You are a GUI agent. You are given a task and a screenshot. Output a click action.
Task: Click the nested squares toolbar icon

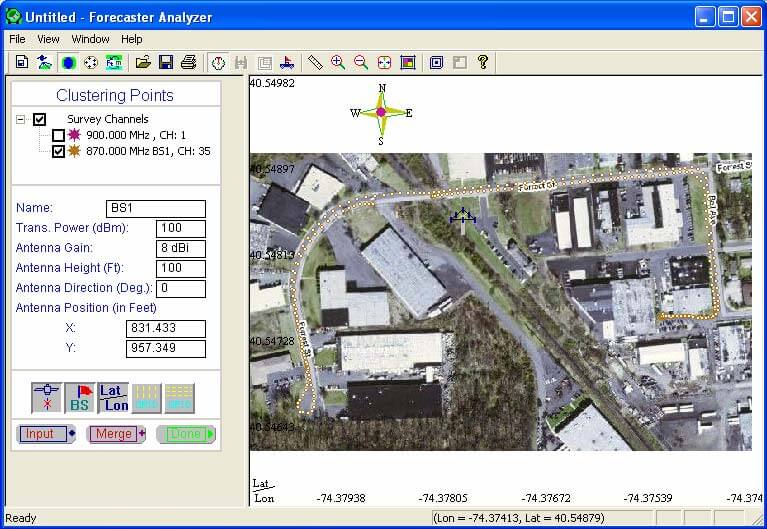pos(436,62)
